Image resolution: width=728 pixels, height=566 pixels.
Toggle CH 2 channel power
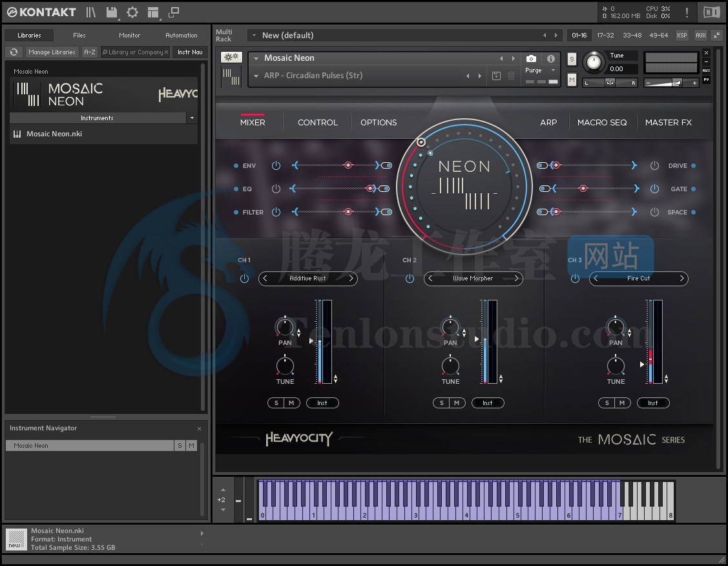(x=410, y=278)
